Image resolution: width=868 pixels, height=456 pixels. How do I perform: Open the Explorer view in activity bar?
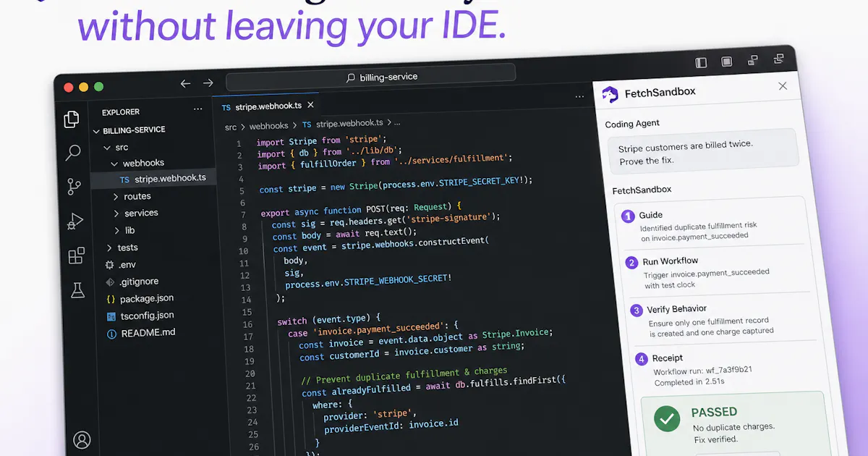pos(72,119)
